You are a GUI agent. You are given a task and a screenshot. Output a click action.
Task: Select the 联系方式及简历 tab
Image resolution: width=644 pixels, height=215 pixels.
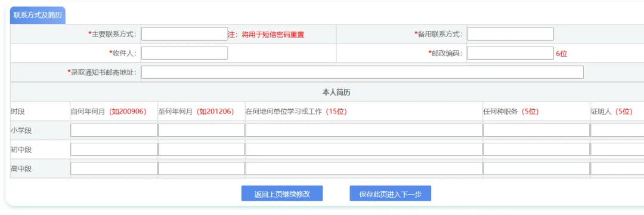coord(38,16)
